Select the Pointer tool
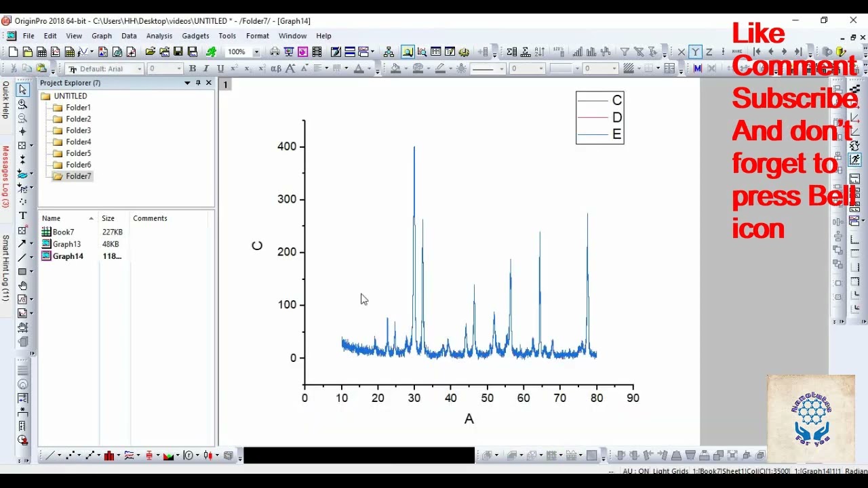 point(22,89)
